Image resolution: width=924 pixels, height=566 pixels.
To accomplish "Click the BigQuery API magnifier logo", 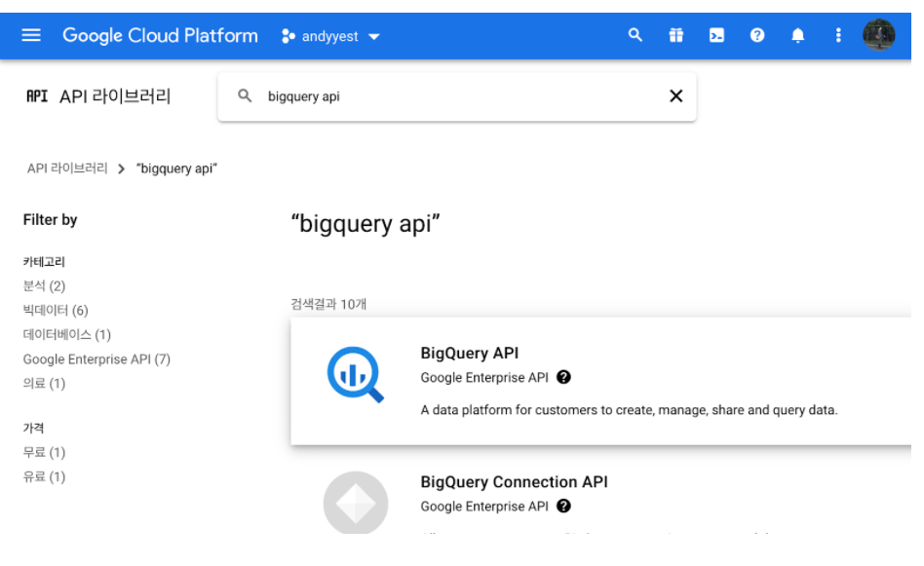I will coord(356,375).
